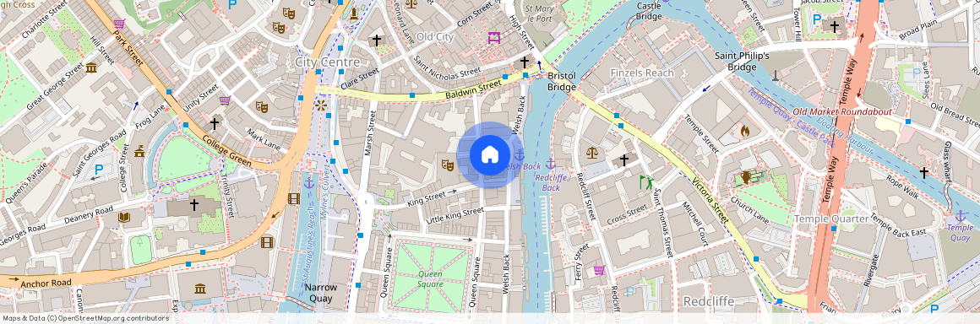Click the anchor icon on St Augustine's Reach

point(308,183)
